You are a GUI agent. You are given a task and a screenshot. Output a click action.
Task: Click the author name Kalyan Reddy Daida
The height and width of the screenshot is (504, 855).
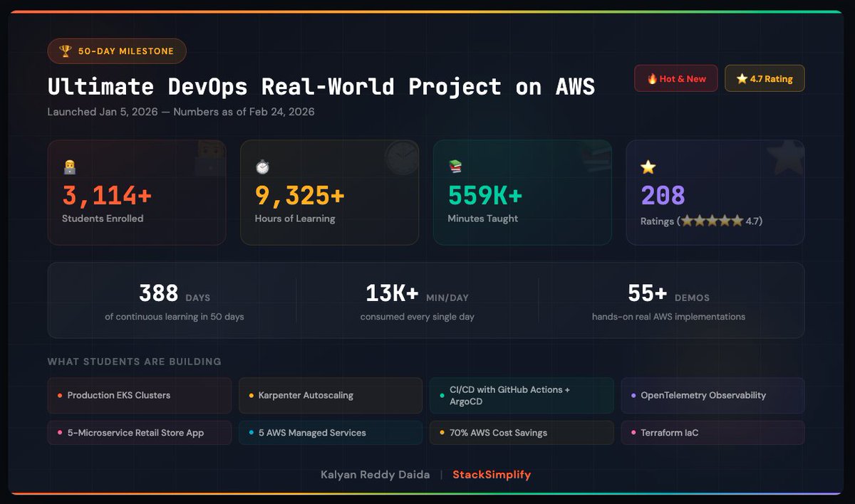375,475
